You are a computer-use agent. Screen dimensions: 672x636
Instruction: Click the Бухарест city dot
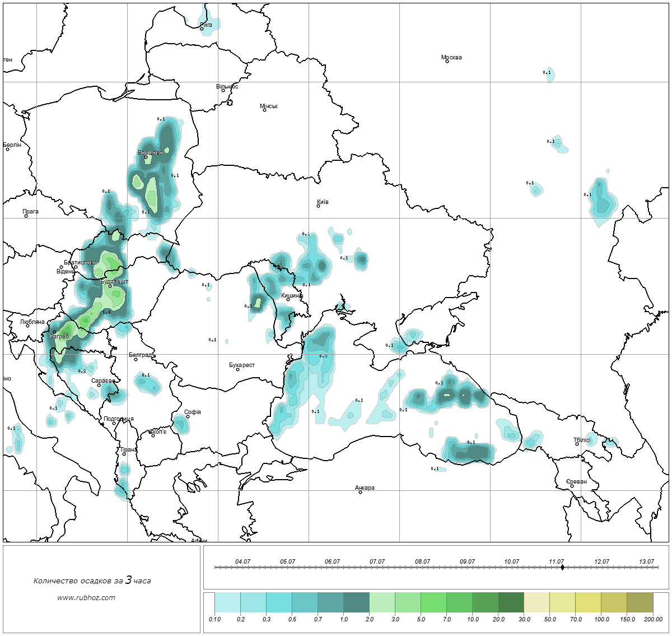pos(237,369)
